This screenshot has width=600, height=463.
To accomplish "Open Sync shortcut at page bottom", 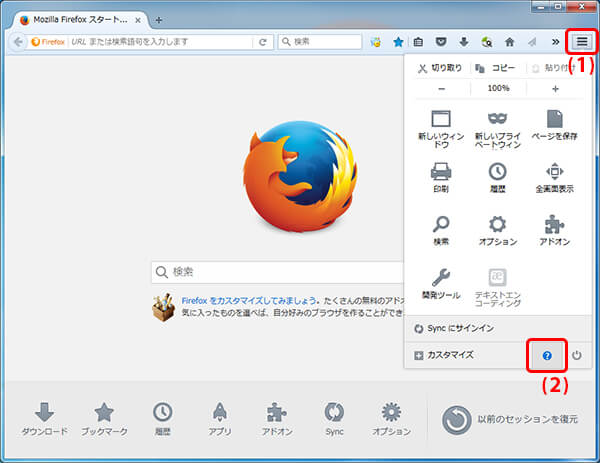I will pos(334,419).
